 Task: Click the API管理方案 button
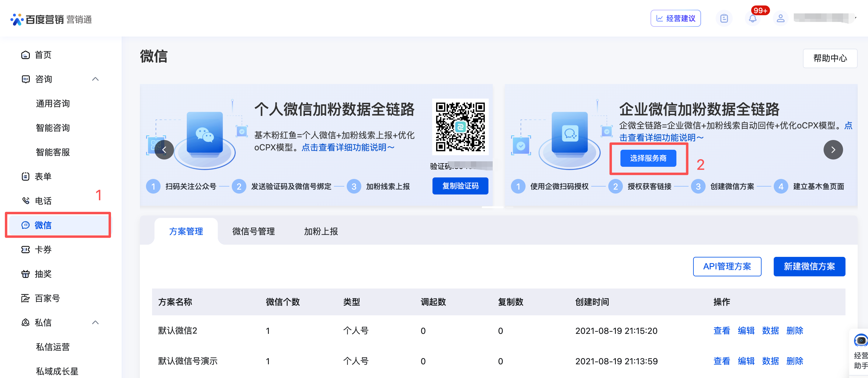tap(727, 267)
